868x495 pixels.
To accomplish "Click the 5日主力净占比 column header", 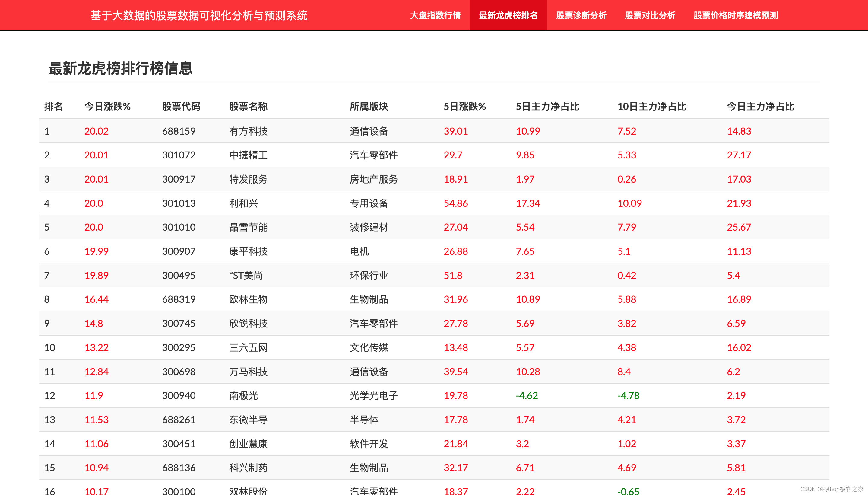I will [547, 107].
